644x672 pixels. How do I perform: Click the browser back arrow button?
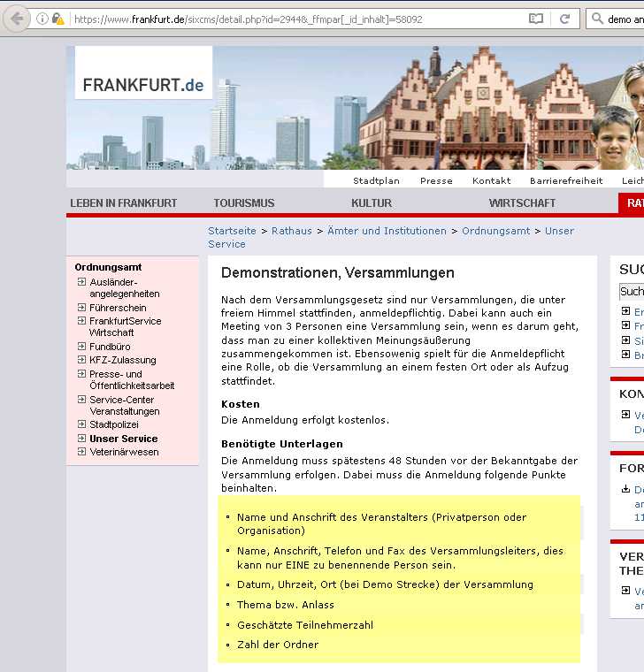17,19
